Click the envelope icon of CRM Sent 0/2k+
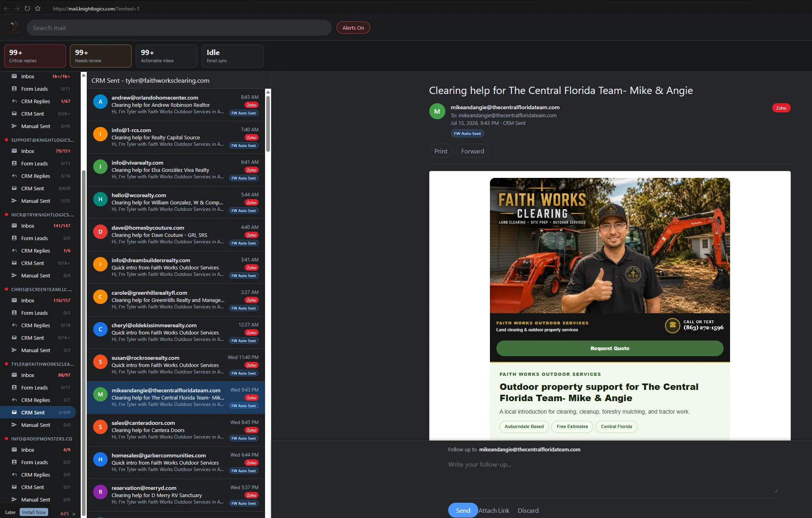 14,114
